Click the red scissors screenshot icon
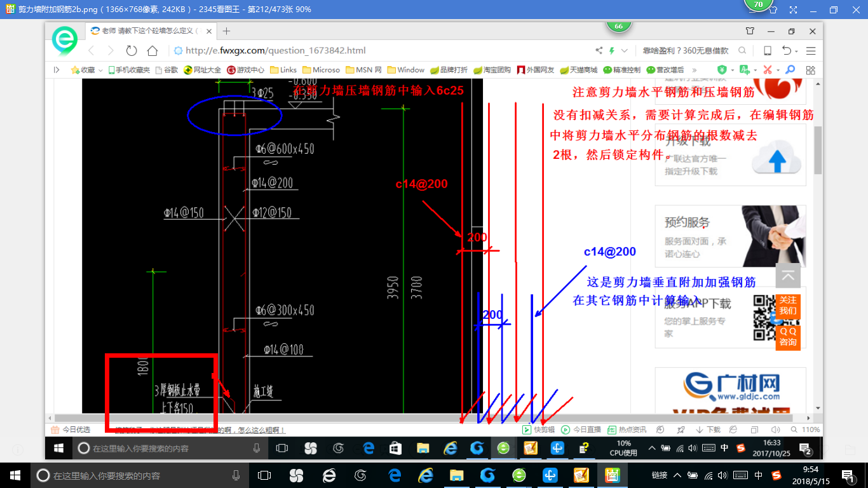 (768, 70)
